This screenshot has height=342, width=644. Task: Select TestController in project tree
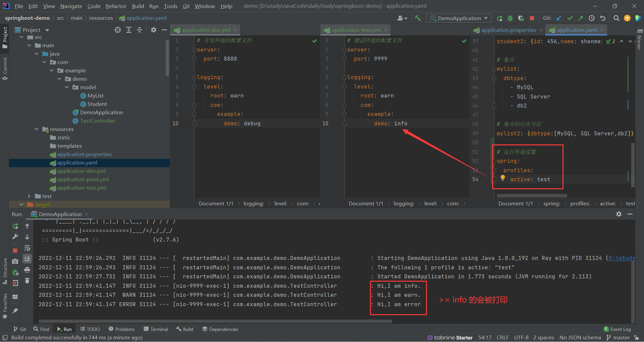click(98, 121)
